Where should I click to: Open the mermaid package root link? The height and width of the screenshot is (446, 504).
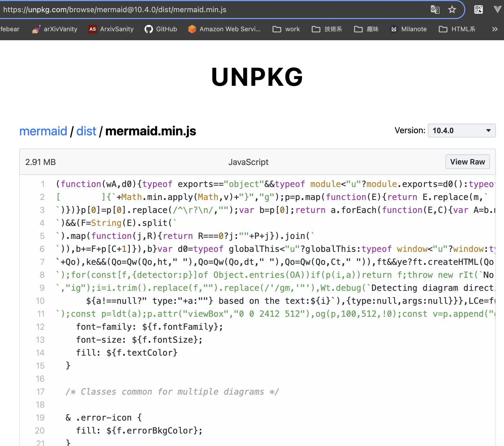point(43,131)
